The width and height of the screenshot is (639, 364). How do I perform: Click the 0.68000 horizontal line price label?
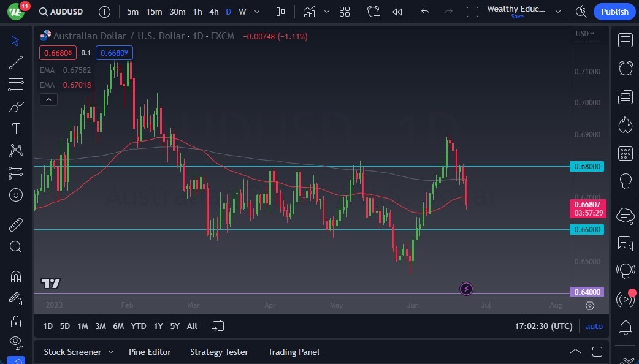coord(587,166)
